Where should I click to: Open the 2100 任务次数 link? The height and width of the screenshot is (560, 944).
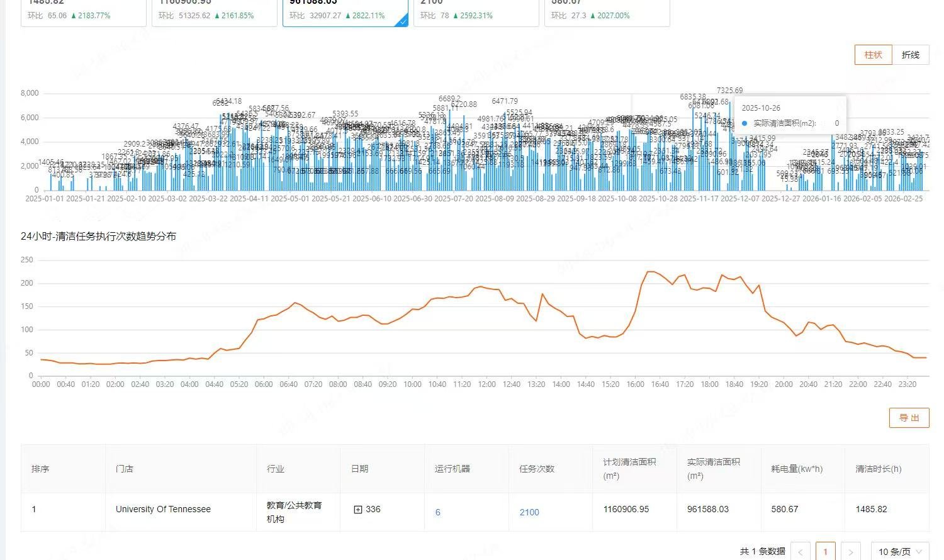point(529,512)
